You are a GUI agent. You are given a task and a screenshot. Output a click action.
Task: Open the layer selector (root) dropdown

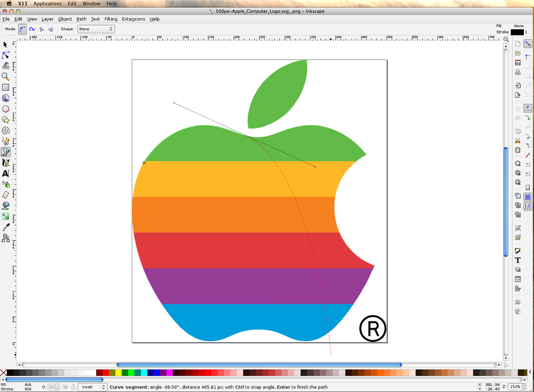click(x=92, y=387)
